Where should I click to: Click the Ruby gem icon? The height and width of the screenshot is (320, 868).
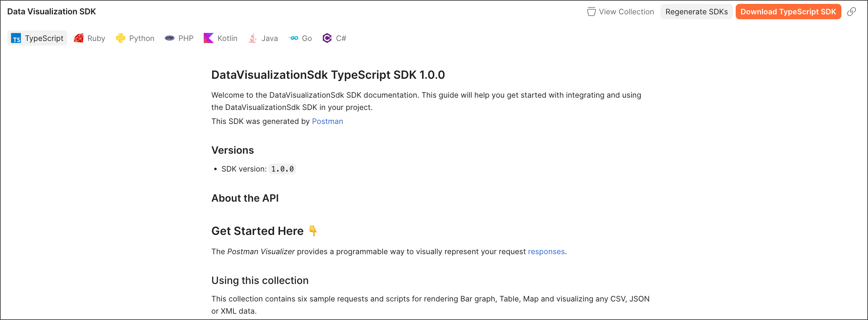tap(79, 38)
